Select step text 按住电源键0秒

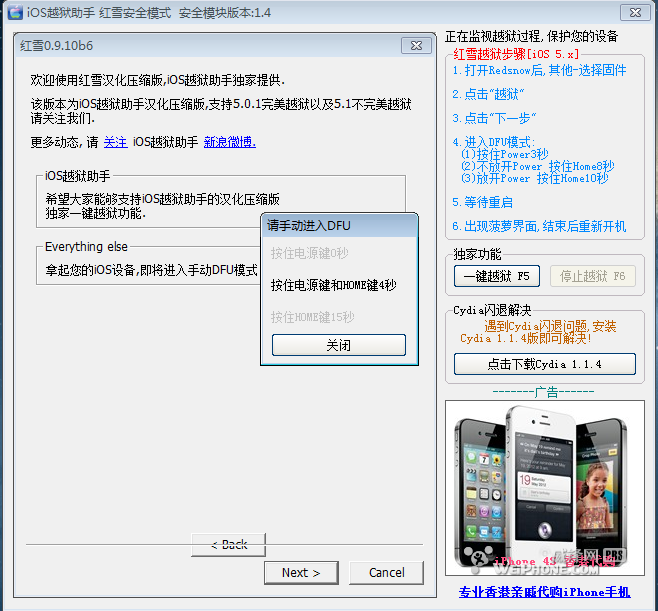pos(310,253)
